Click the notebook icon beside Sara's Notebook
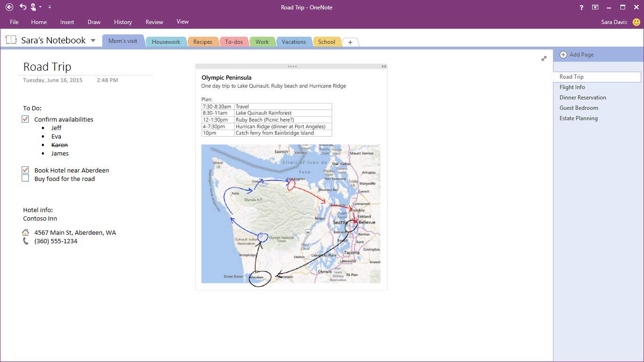The width and height of the screenshot is (644, 362). tap(11, 40)
